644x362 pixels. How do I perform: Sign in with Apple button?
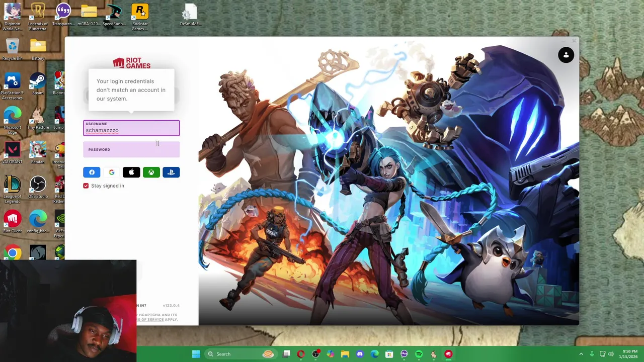(x=131, y=172)
